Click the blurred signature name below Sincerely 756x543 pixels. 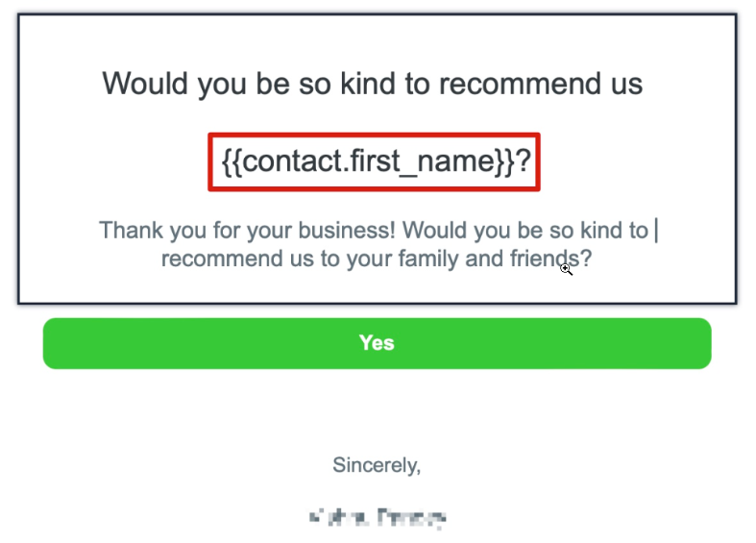[x=377, y=517]
